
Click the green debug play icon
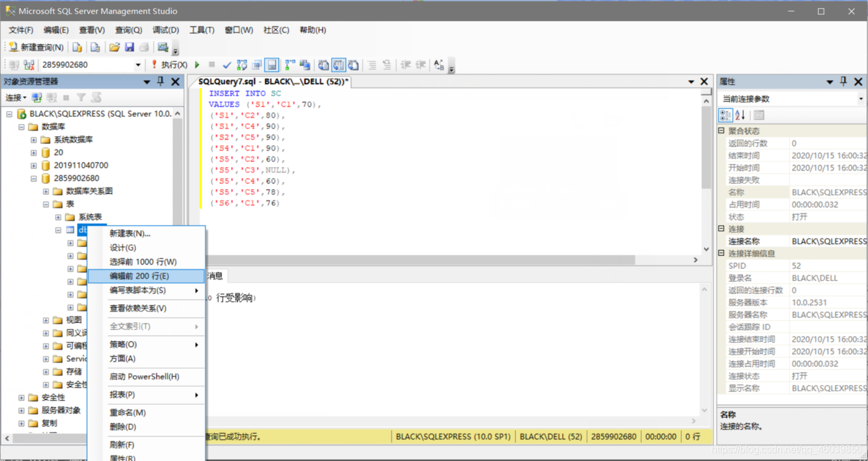point(197,65)
